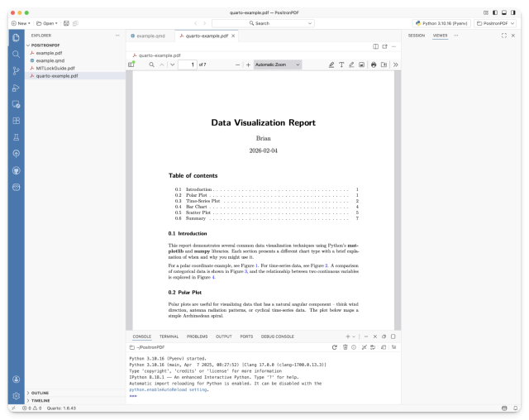Select the PDF add text tool
Image resolution: width=529 pixels, height=420 pixels.
click(x=341, y=64)
